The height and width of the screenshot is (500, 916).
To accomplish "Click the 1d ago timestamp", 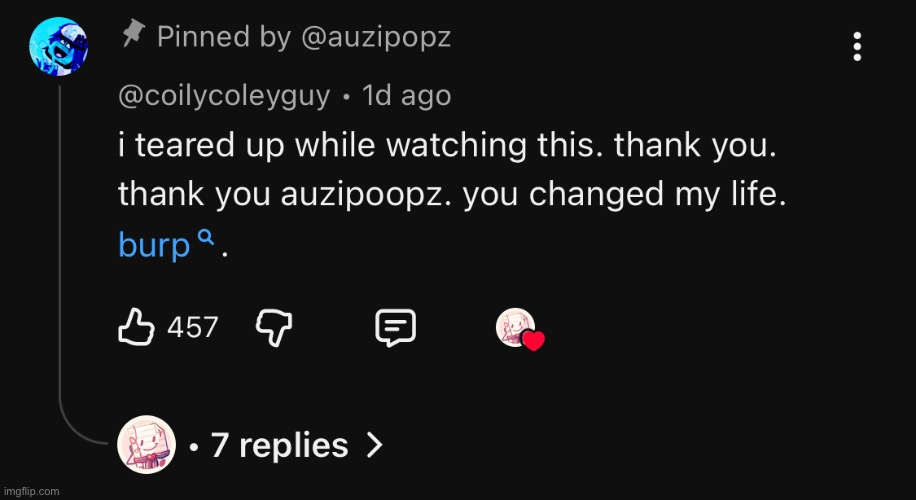I will point(406,96).
